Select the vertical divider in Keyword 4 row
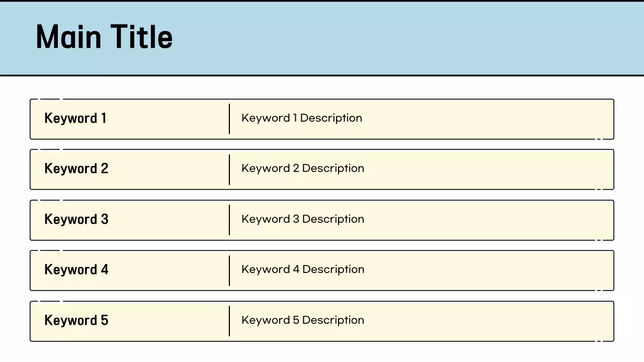The image size is (644, 362). [x=229, y=270]
